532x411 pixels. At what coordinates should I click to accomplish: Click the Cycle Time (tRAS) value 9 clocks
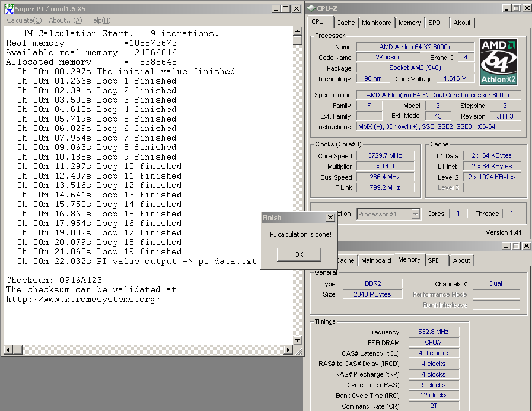(434, 385)
